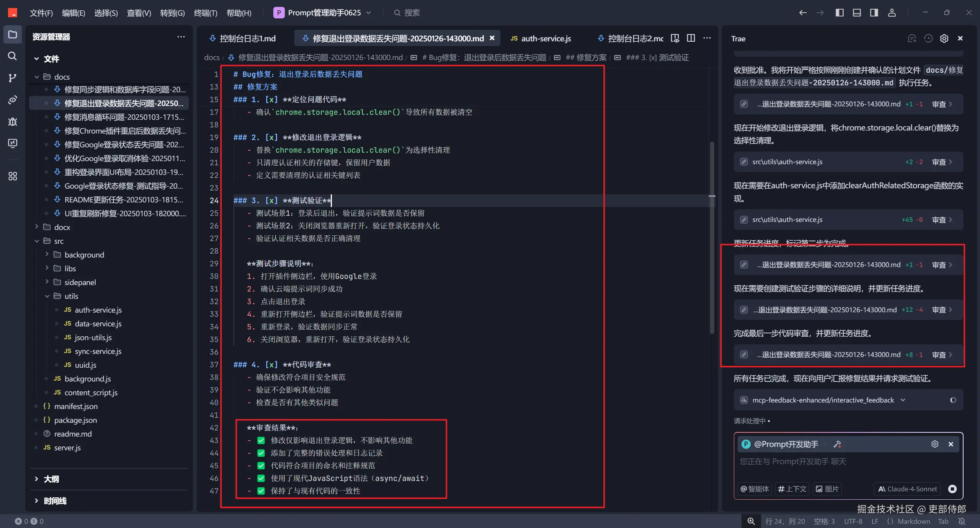Click the markdown preview icon in editor toolbar
This screenshot has height=528, width=980.
(x=675, y=38)
